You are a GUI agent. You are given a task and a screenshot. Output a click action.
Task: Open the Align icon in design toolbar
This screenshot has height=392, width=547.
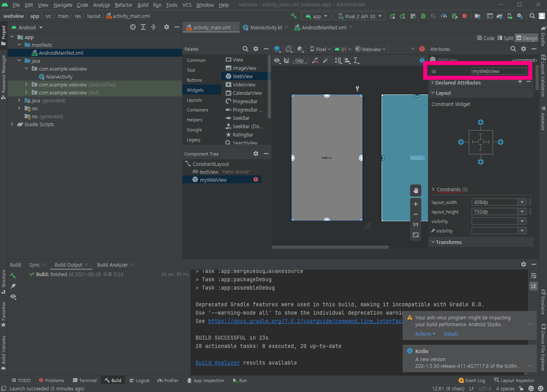tap(347, 60)
